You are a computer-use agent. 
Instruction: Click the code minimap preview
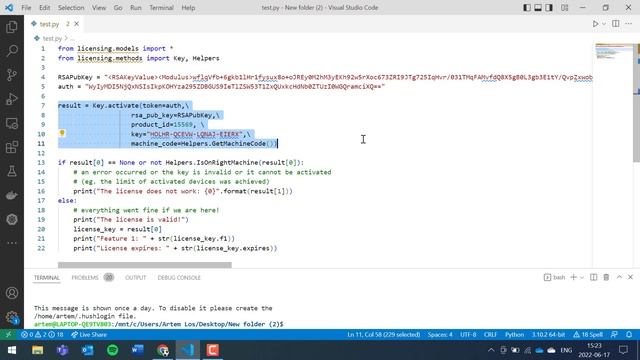click(614, 51)
